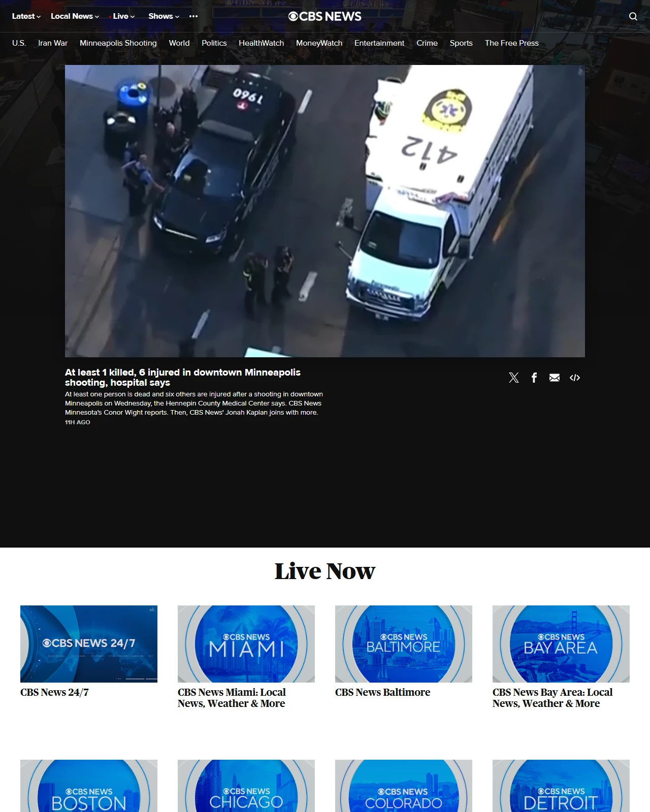Click the '11H AGO' timestamp text
650x812 pixels.
(78, 422)
